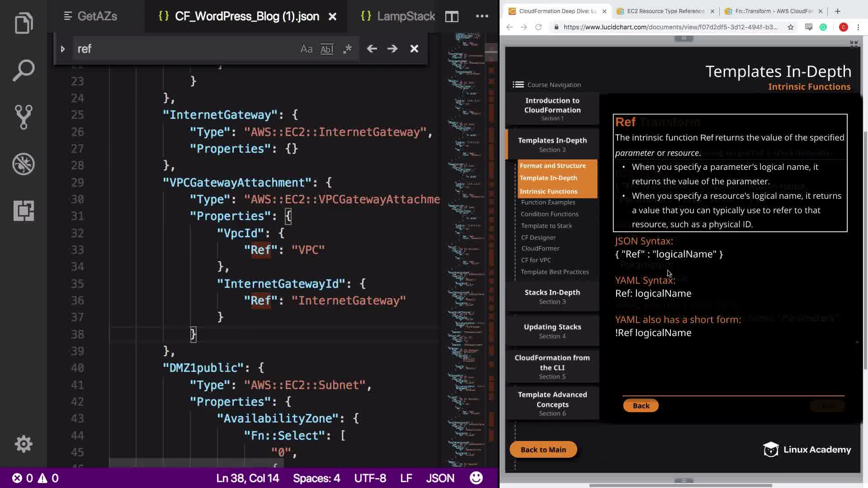Toggle Match Whole Word option
This screenshot has height=488, width=868.
[x=327, y=49]
